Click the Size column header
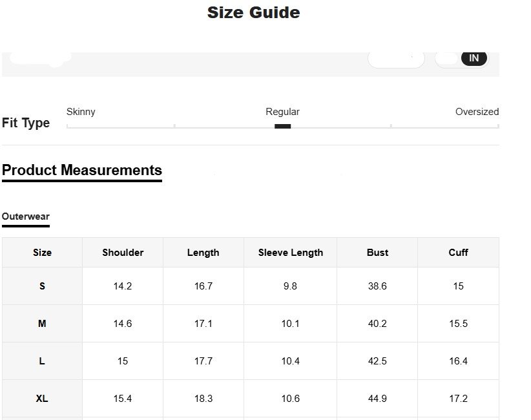The width and height of the screenshot is (531, 420). tap(42, 253)
